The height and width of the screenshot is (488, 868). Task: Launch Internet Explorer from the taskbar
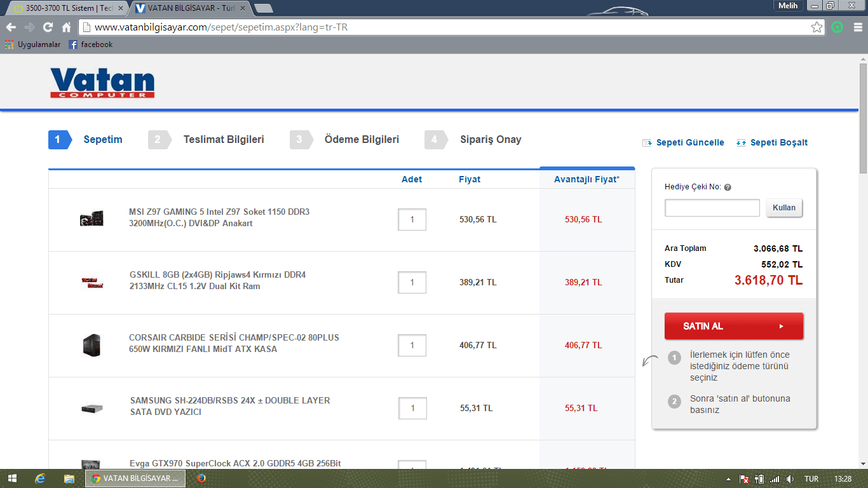41,478
